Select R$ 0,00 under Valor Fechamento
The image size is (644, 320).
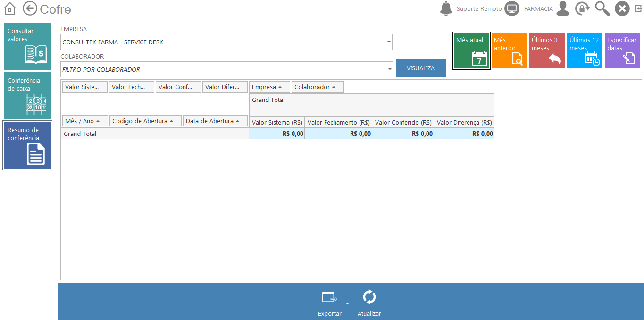point(338,134)
